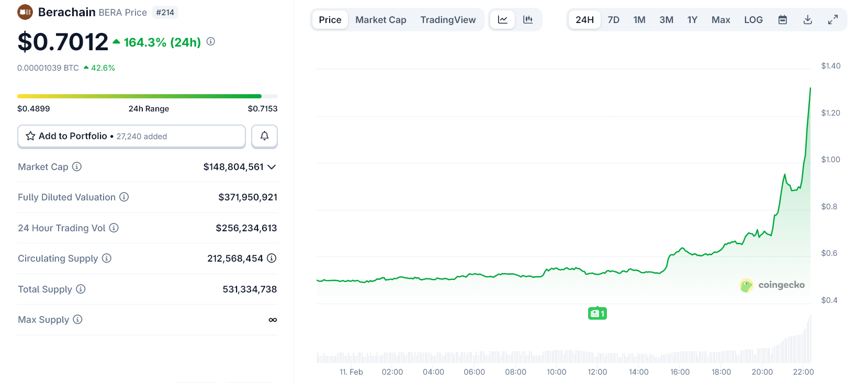The width and height of the screenshot is (868, 383).
Task: Click the download chart data icon
Action: tap(808, 20)
